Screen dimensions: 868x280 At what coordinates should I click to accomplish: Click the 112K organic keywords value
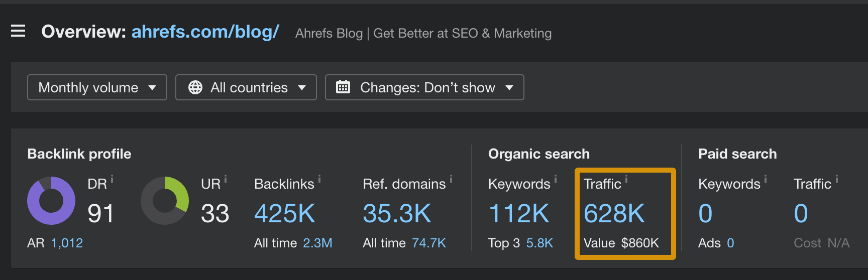pos(519,214)
